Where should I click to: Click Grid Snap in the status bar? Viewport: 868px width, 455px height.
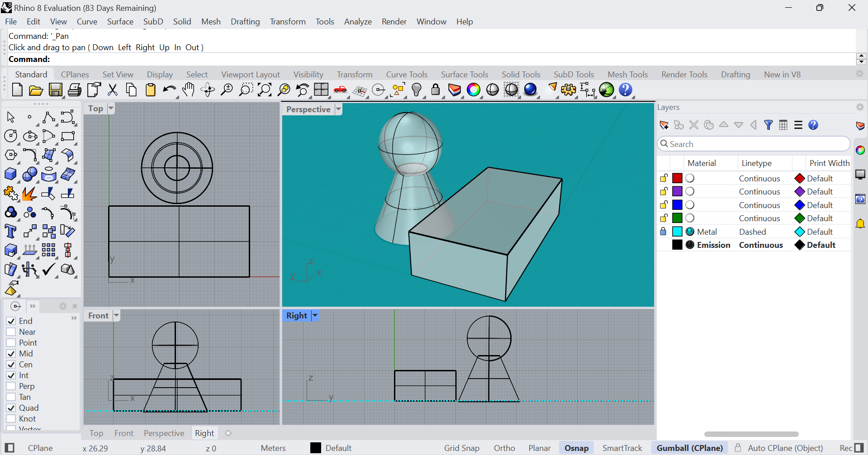[x=461, y=448]
